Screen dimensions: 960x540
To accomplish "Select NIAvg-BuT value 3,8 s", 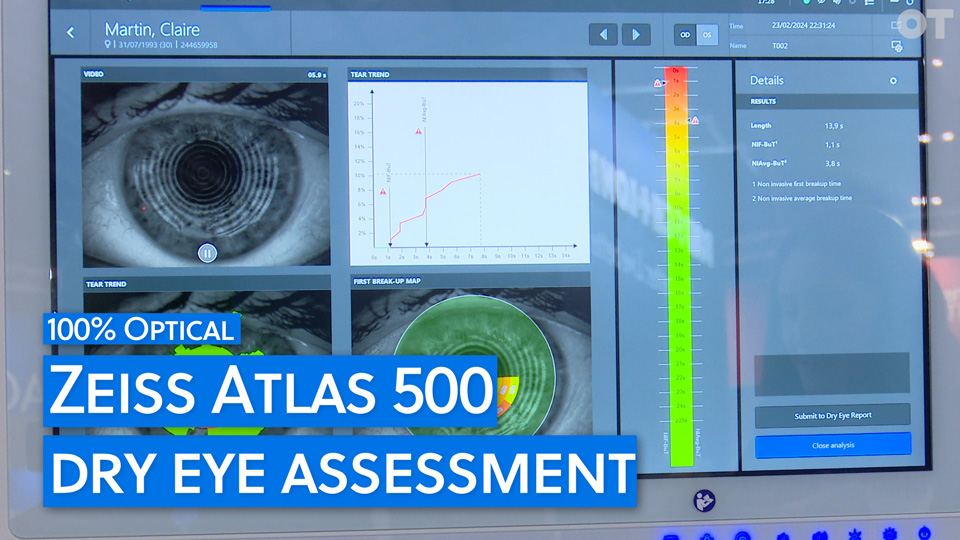I will coord(832,164).
